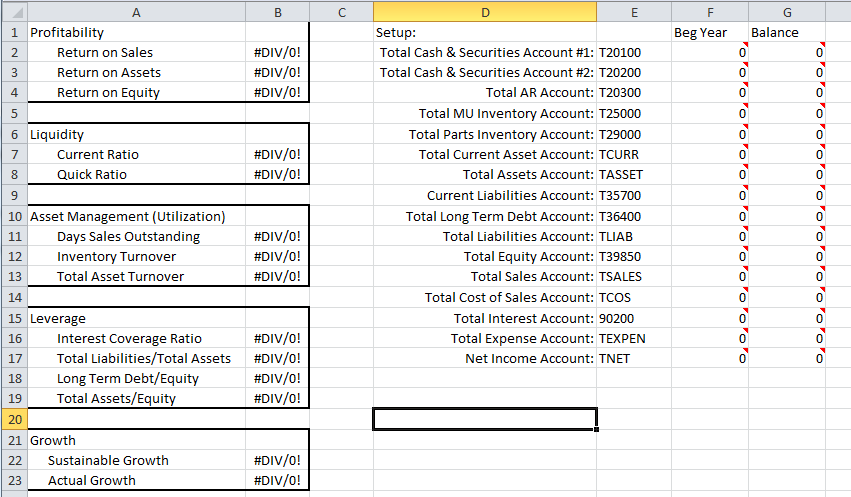
Task: Select column C header
Action: pyautogui.click(x=341, y=11)
